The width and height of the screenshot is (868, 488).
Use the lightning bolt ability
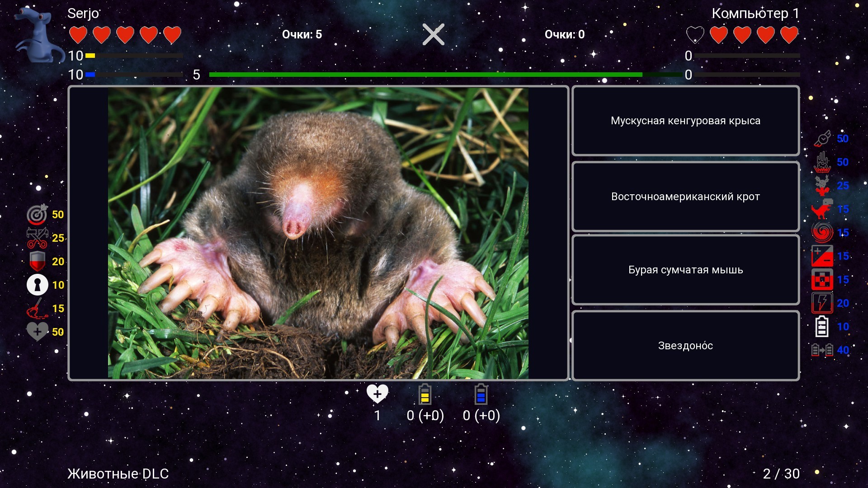point(822,303)
